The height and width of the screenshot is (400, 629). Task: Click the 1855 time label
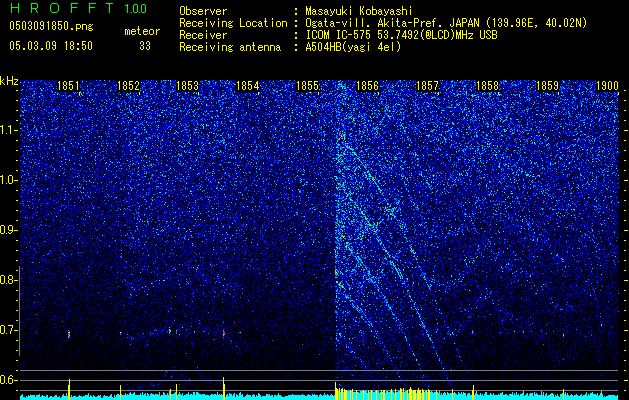tap(307, 85)
